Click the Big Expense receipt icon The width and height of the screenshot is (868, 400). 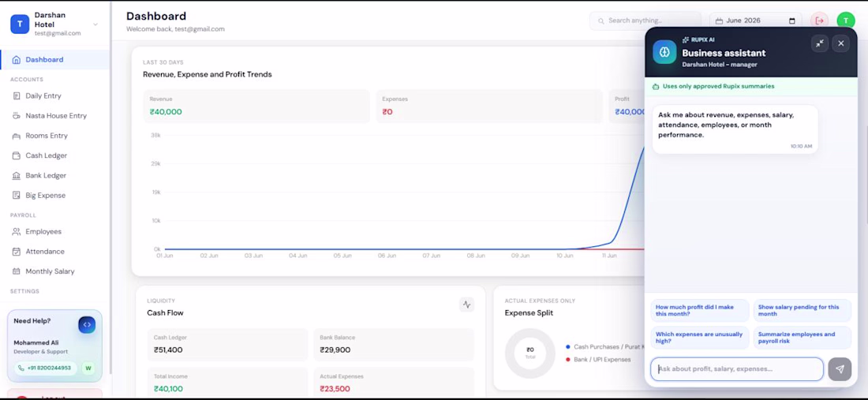16,196
